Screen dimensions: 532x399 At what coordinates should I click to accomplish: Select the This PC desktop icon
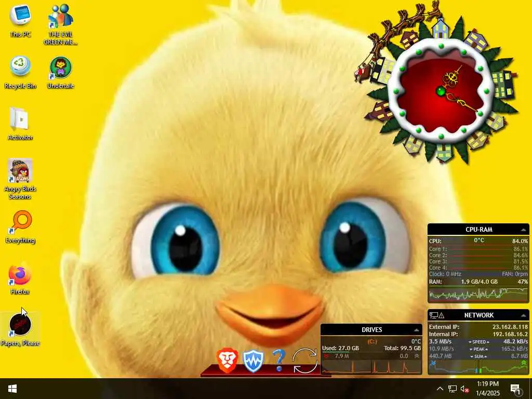coord(20,20)
